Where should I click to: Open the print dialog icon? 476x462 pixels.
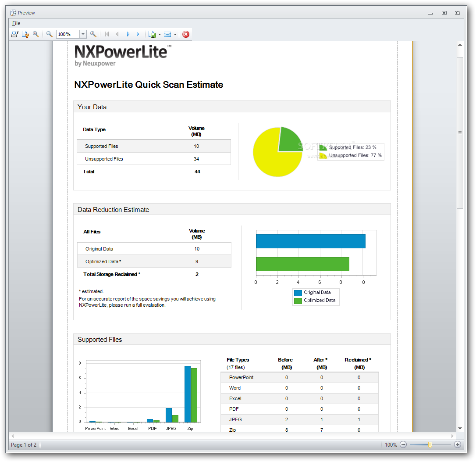point(15,34)
